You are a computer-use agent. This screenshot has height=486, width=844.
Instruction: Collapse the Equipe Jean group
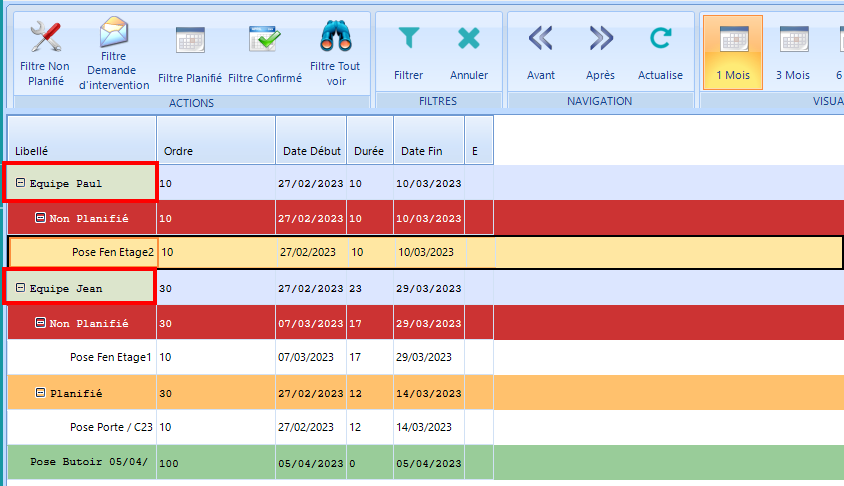(x=20, y=288)
